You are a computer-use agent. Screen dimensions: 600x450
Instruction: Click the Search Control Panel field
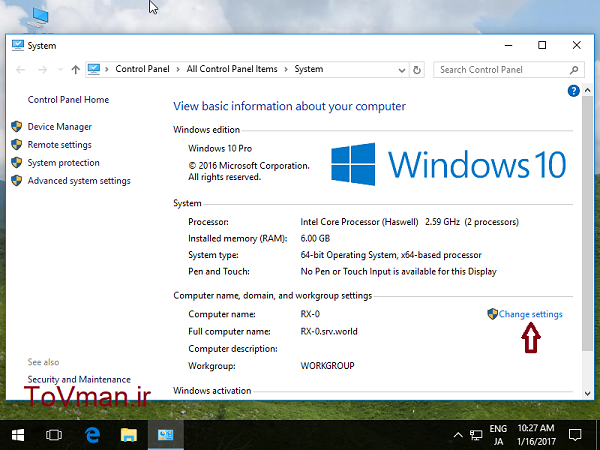pos(509,70)
